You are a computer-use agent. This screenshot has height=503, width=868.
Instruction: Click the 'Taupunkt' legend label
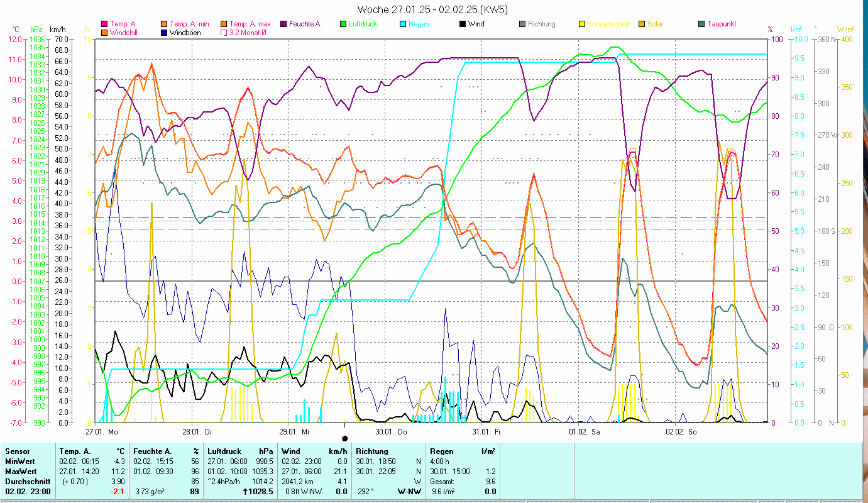click(722, 24)
